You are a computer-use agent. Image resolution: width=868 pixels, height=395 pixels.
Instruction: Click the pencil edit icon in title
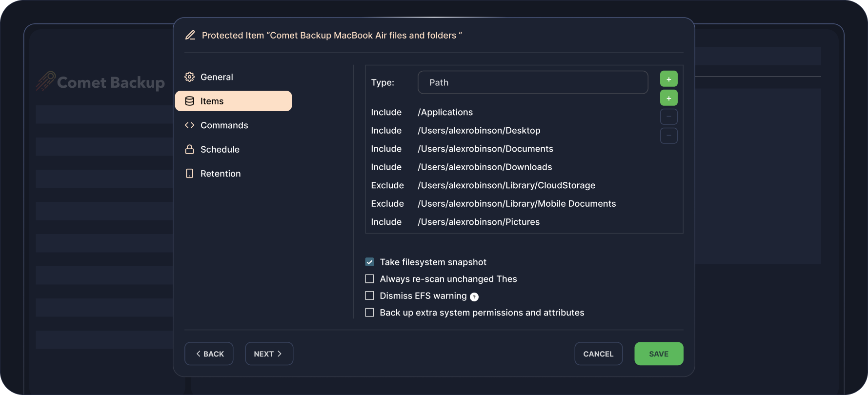190,35
